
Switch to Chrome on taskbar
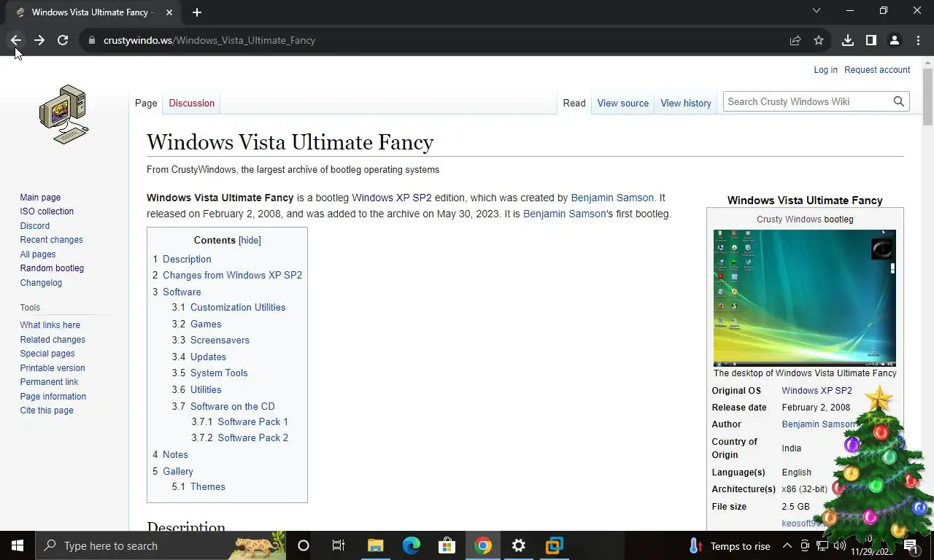pos(483,545)
